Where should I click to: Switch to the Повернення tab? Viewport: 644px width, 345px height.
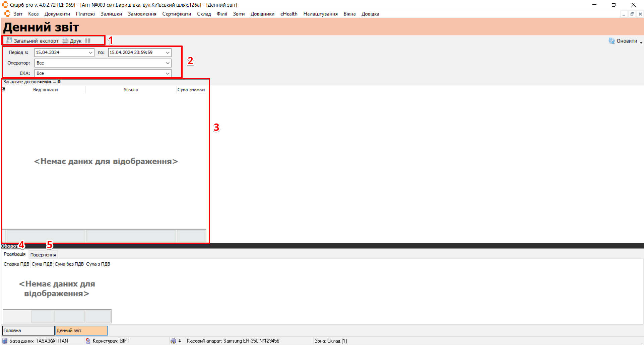[x=43, y=255]
